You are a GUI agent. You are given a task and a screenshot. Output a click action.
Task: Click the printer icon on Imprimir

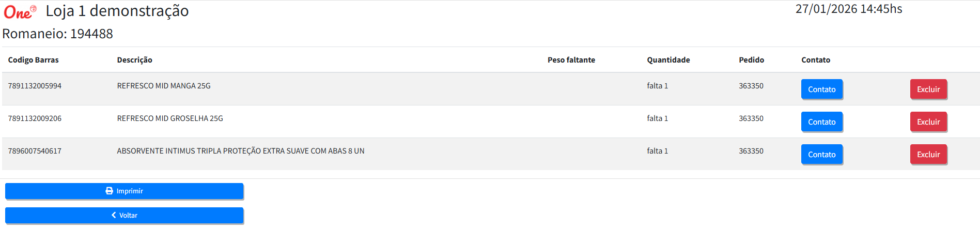click(x=109, y=191)
